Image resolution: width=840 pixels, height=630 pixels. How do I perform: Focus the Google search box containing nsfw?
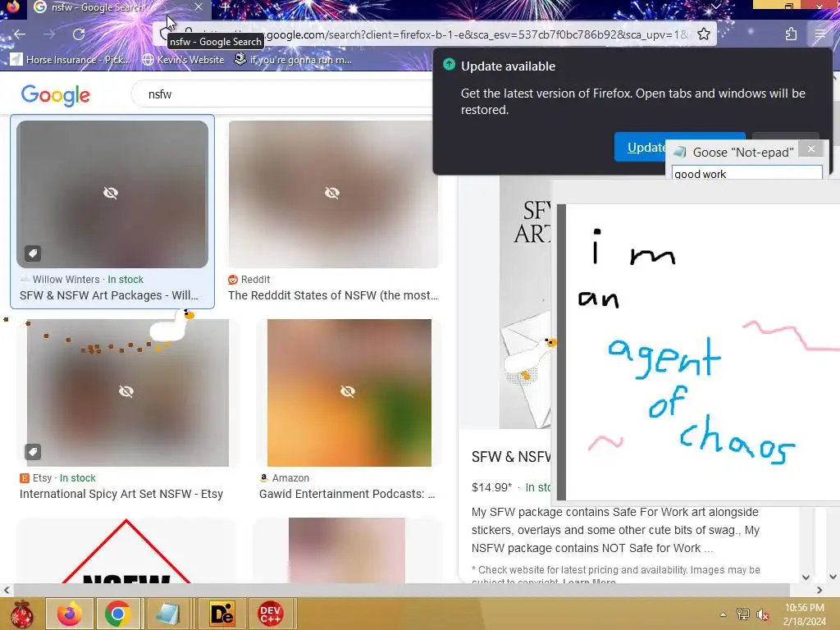point(284,94)
